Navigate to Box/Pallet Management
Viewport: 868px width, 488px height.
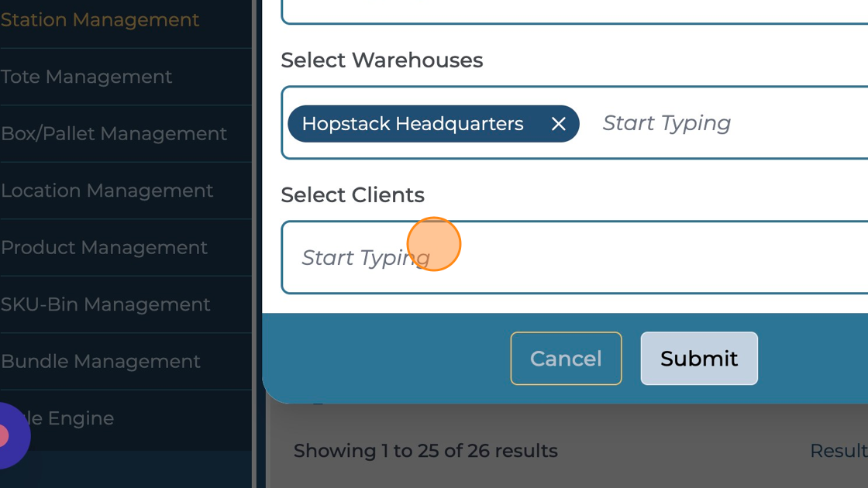114,134
